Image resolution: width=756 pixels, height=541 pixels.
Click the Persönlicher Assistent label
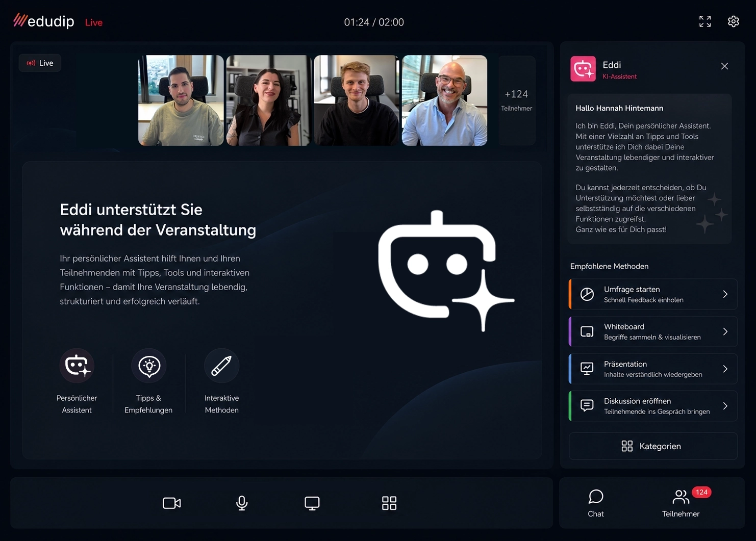click(x=77, y=404)
